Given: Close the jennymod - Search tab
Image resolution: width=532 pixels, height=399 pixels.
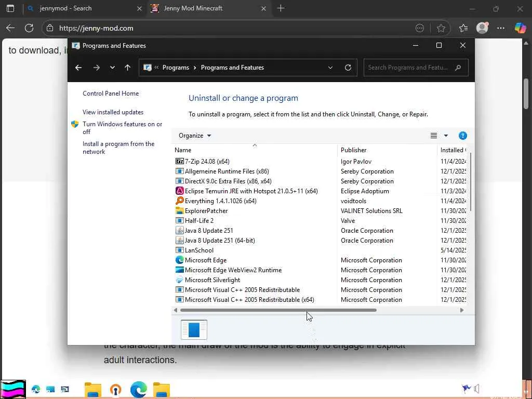Looking at the screenshot, I should [x=139, y=8].
